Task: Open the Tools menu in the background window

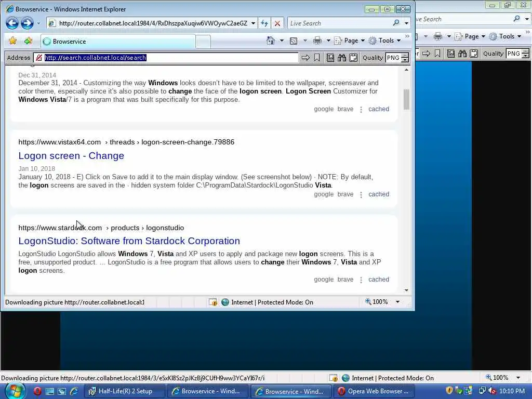Action: coord(506,36)
